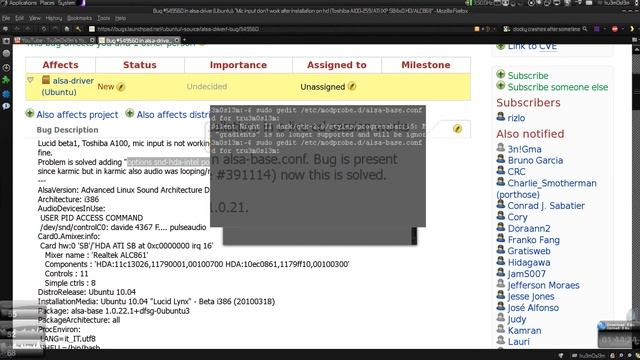The width and height of the screenshot is (640, 360).
Task: Open the Places panel menu
Action: (x=47, y=3)
